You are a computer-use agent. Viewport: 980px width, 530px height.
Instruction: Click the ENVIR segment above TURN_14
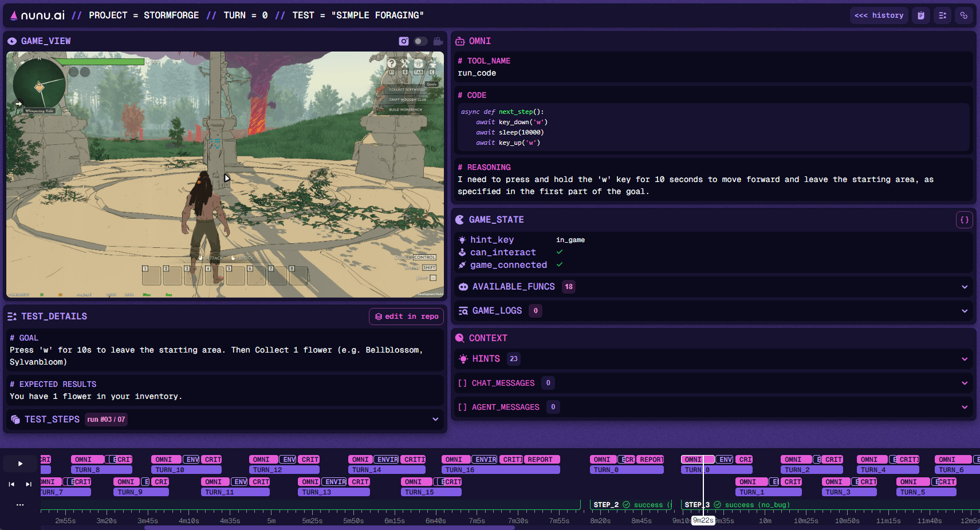click(x=387, y=460)
